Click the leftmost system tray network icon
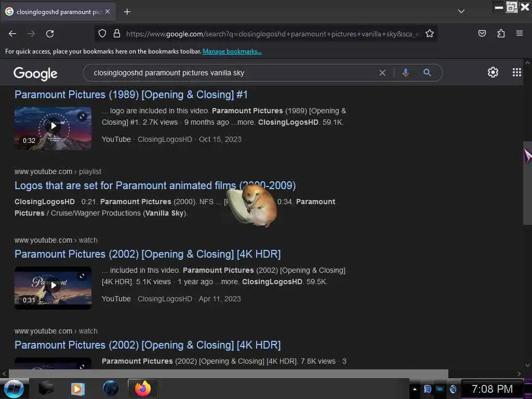The image size is (532, 399). click(x=428, y=389)
